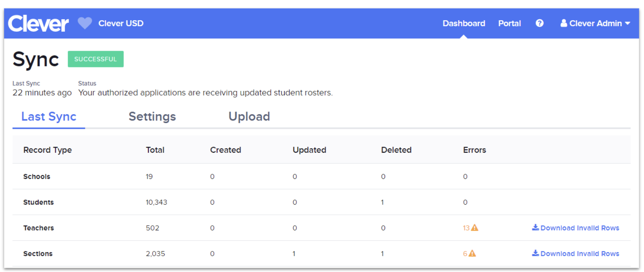
Task: Open the Dashboard menu item
Action: coord(463,23)
